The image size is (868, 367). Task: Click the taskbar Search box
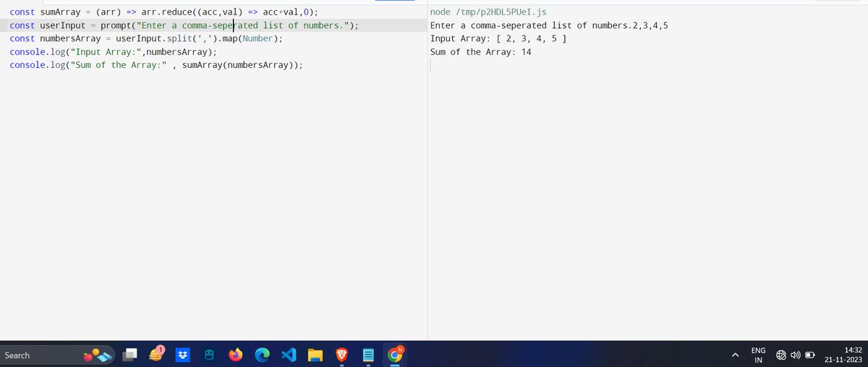(58, 355)
